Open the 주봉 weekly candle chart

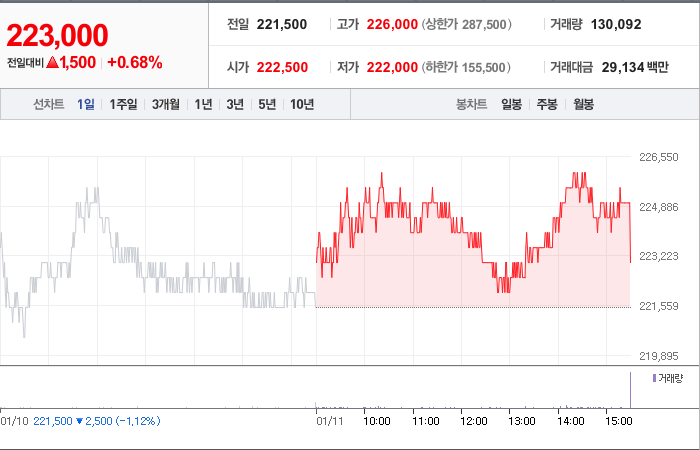[x=547, y=104]
